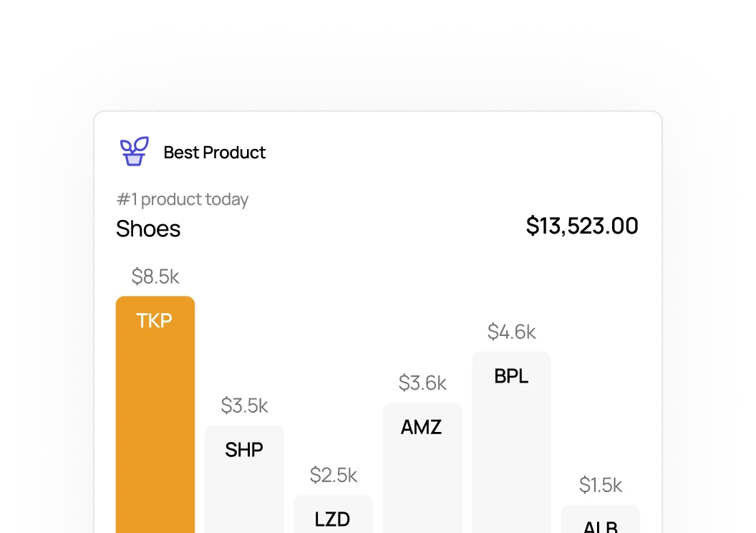The height and width of the screenshot is (533, 756).
Task: Click the ALB bar
Action: [600, 522]
